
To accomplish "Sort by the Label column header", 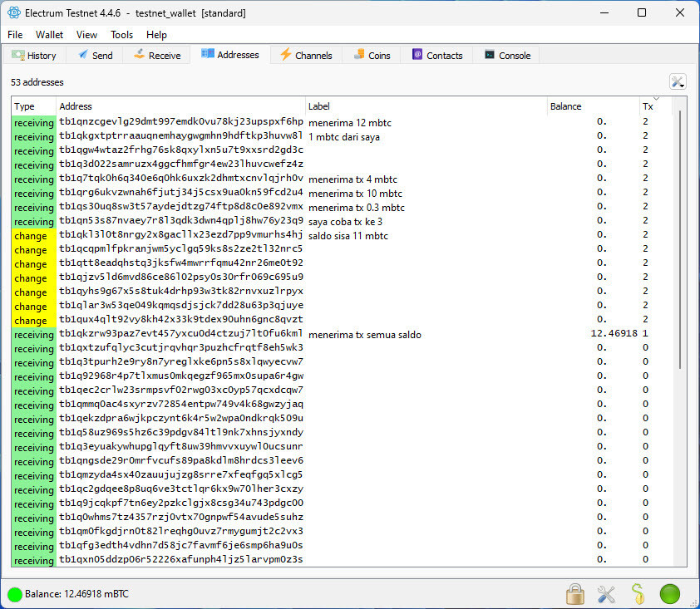I will pyautogui.click(x=426, y=106).
